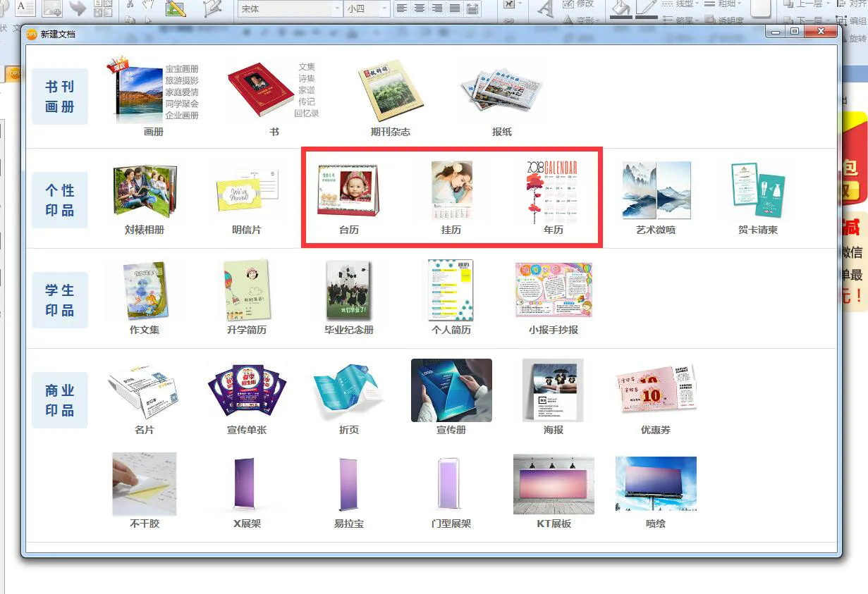This screenshot has width=868, height=594.
Task: Select the 升学简历 school resume template
Action: pyautogui.click(x=247, y=291)
